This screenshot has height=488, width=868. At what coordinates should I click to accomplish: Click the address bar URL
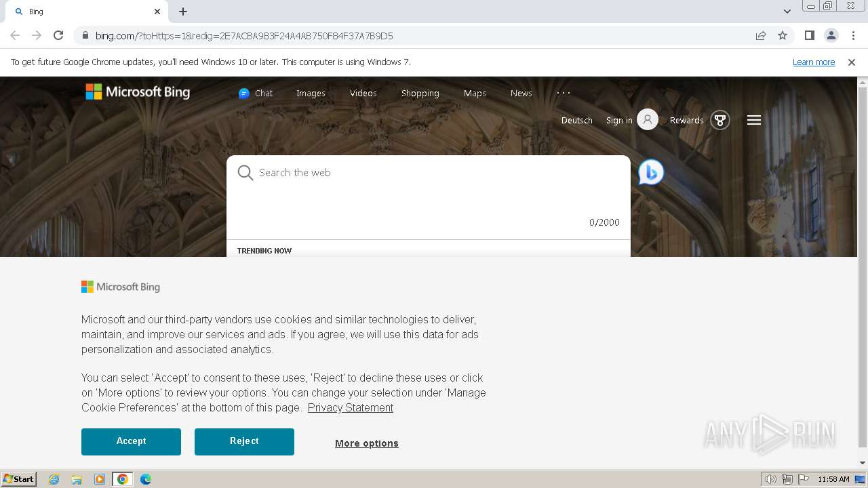(244, 36)
